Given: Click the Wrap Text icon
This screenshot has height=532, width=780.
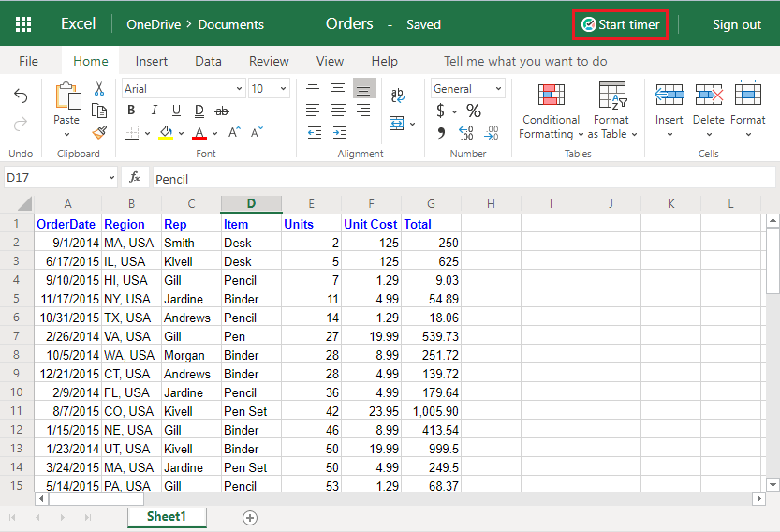Looking at the screenshot, I should pyautogui.click(x=397, y=95).
